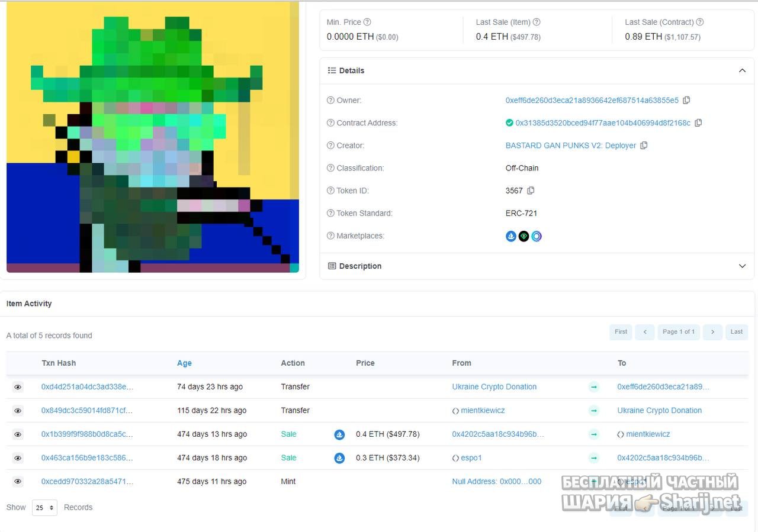Go to next page with right chevron
Viewport: 758px width, 532px height.
click(713, 332)
